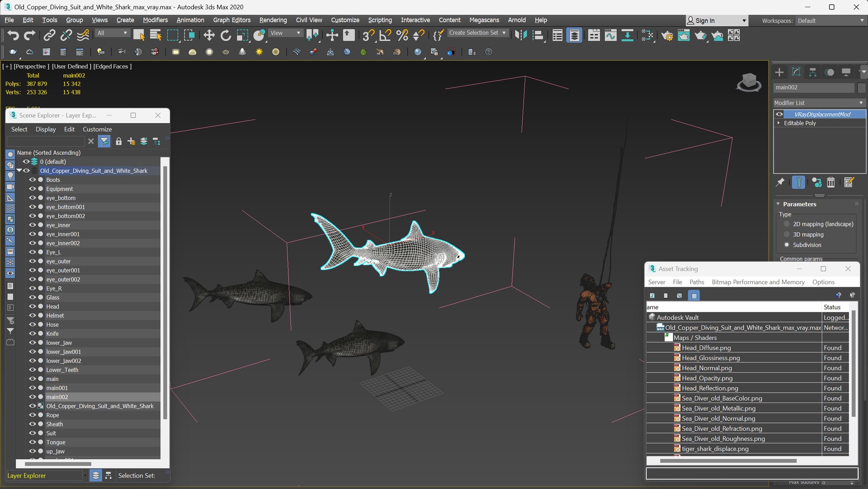
Task: Select the Select and Link tool
Action: tap(49, 35)
